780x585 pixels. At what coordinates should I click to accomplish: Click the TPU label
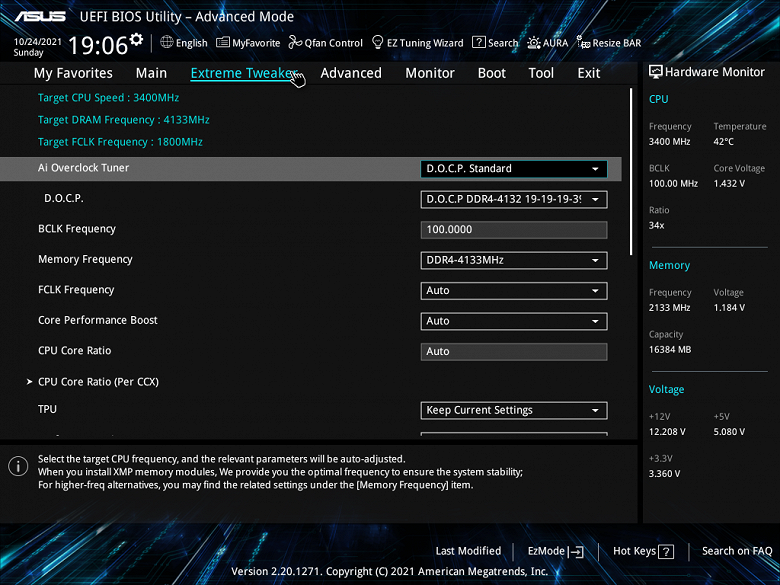pos(47,409)
